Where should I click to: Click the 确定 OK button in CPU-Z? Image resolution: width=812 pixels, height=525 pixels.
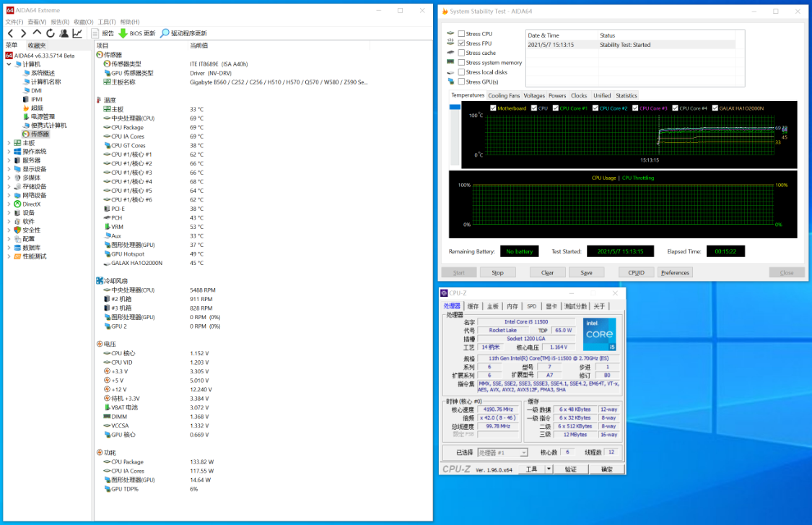[x=606, y=469]
